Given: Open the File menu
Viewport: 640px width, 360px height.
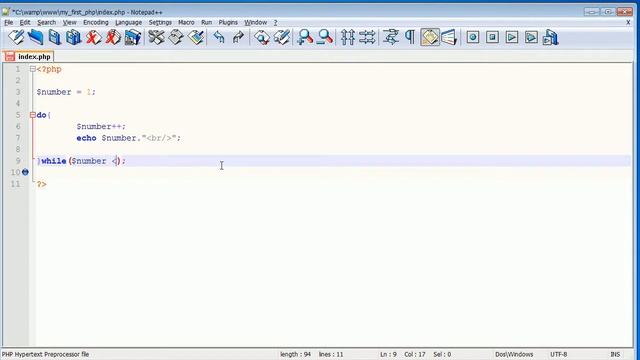Looking at the screenshot, I should pos(9,22).
